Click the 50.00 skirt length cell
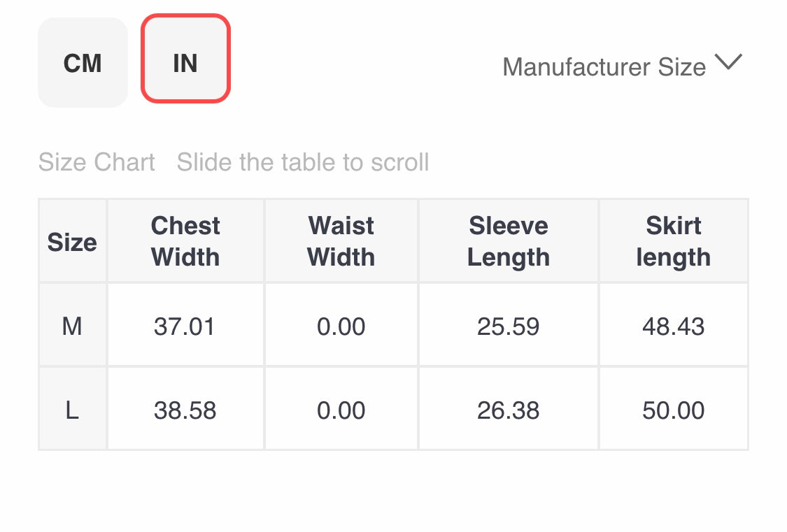Viewport: 787px width, 532px height. (673, 410)
